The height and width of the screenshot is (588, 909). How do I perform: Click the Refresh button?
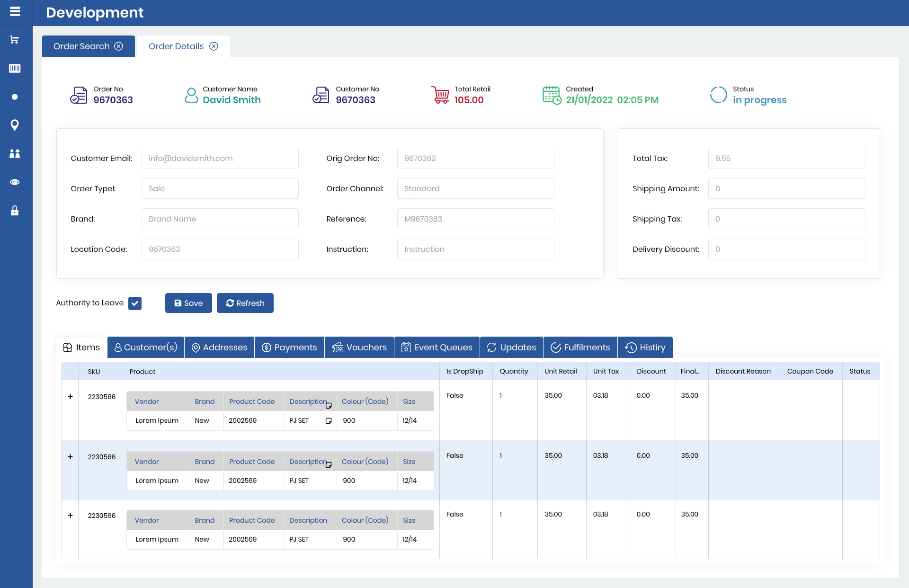click(x=245, y=303)
